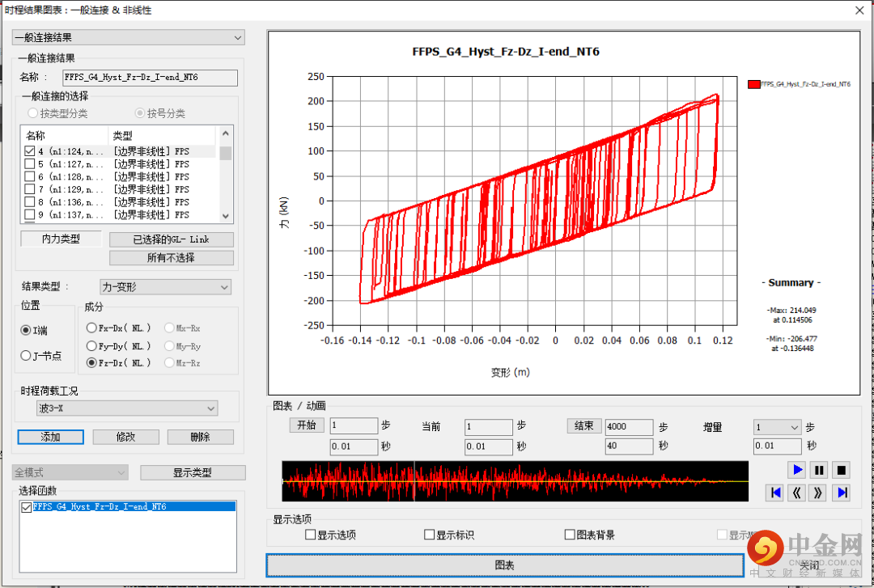Step forward with the fast-forward icon

[819, 493]
